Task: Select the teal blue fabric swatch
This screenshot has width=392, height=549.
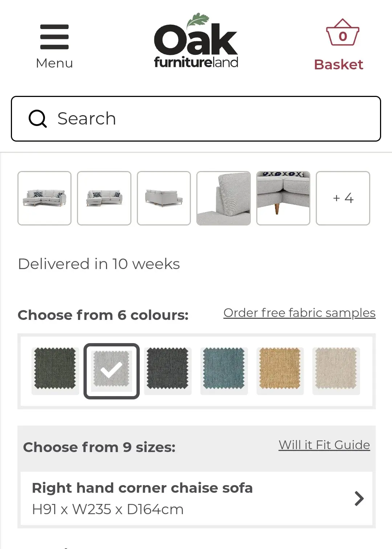Action: [x=224, y=371]
